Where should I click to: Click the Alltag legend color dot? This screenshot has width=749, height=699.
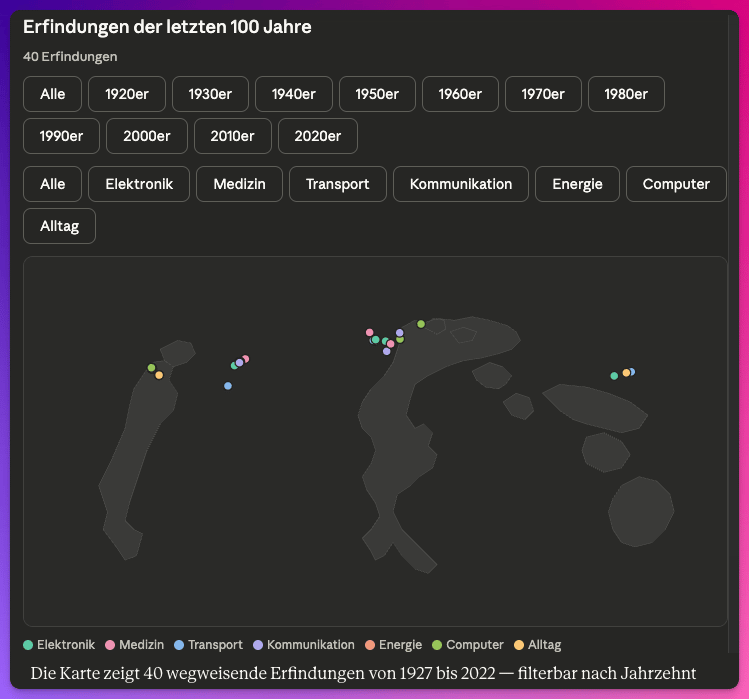coord(519,645)
